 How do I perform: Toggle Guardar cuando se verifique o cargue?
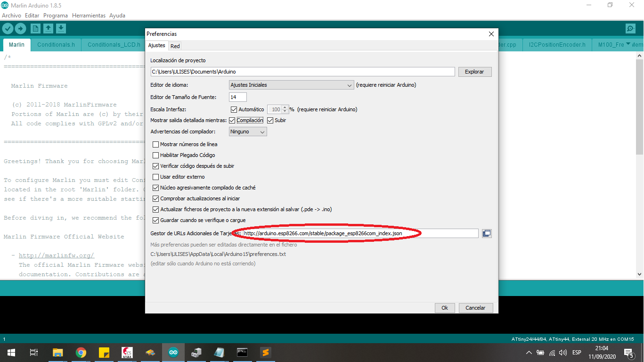156,220
